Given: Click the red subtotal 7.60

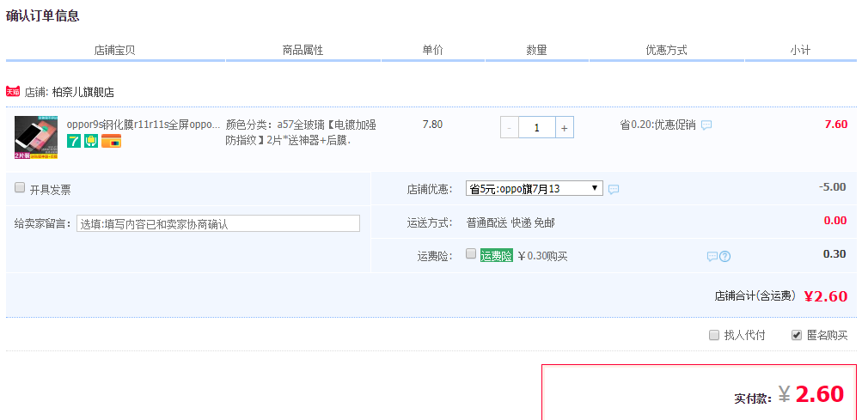Looking at the screenshot, I should coord(836,125).
